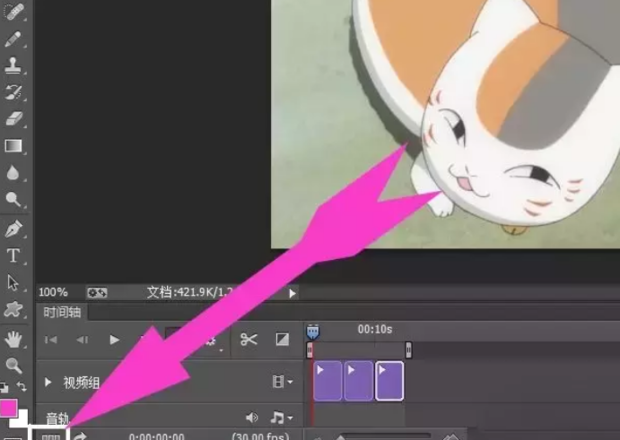The width and height of the screenshot is (620, 440).
Task: Pick the Path Selection arrow tool
Action: 13,283
